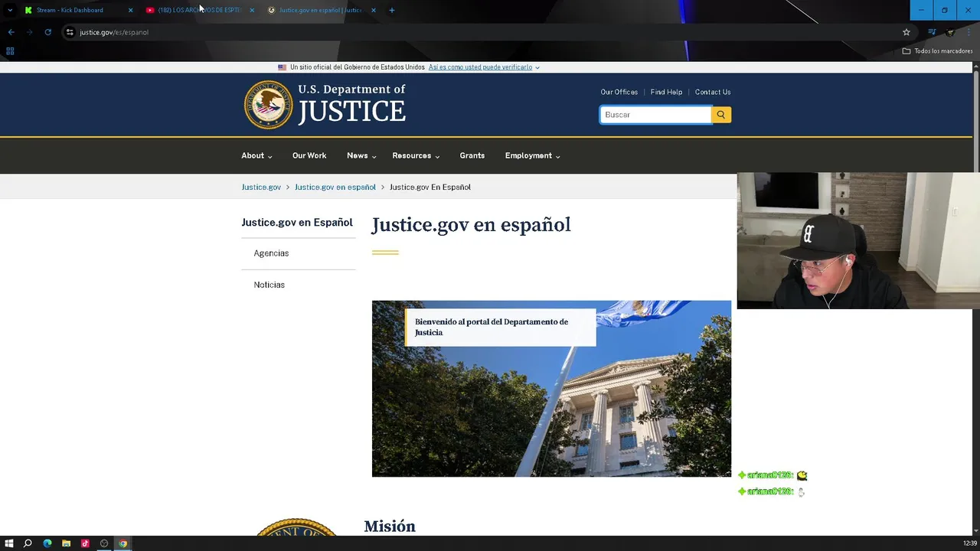Close the YouTube tab

pos(252,10)
